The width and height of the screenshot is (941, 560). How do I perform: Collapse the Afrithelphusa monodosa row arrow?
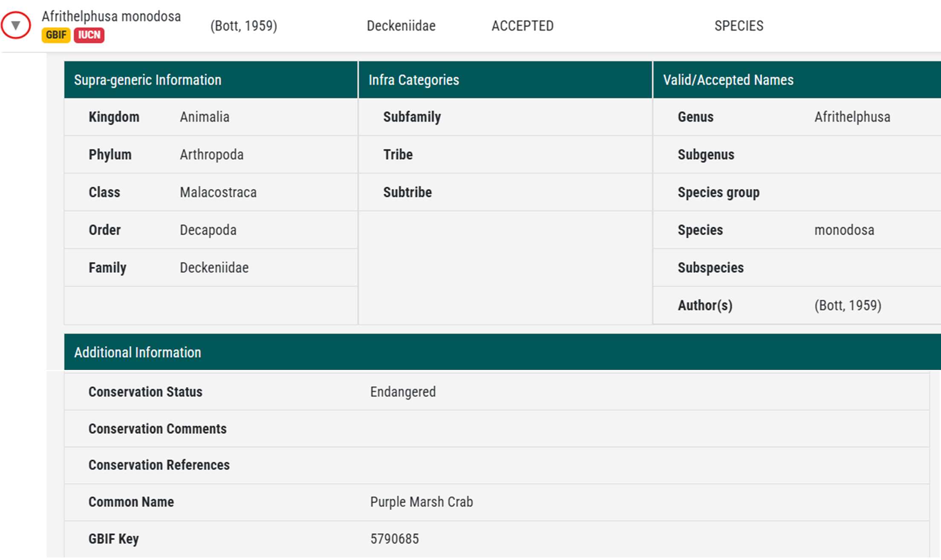[x=16, y=26]
